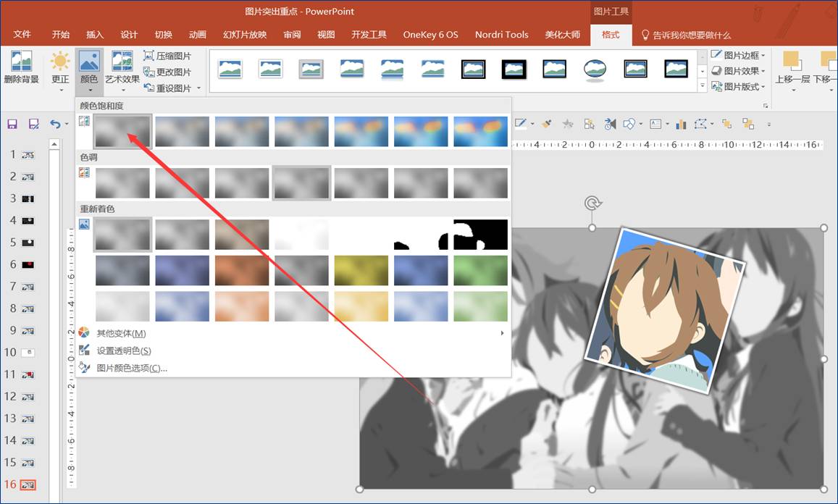Open the View (视图) tab
Screen dimensions: 838x504
(x=326, y=35)
